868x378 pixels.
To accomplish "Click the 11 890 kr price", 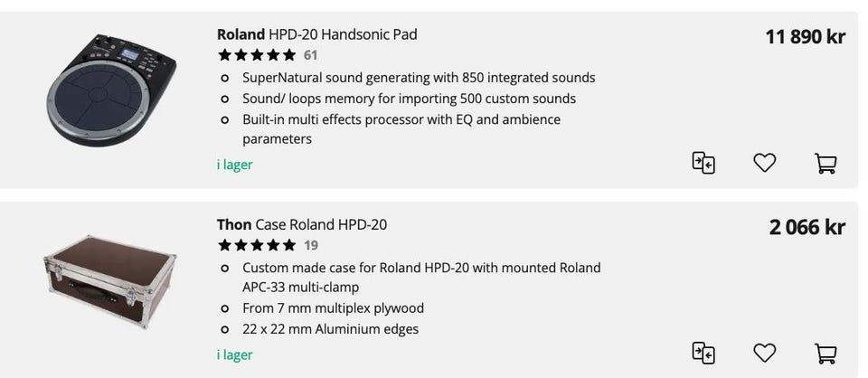I will [x=805, y=37].
